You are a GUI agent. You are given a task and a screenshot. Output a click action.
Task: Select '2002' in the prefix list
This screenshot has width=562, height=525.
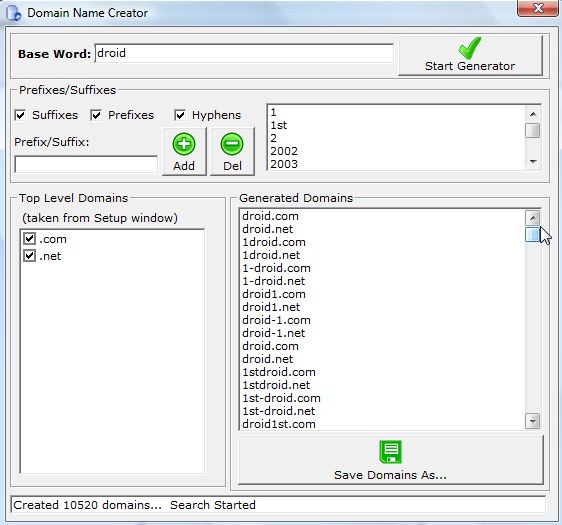point(396,151)
